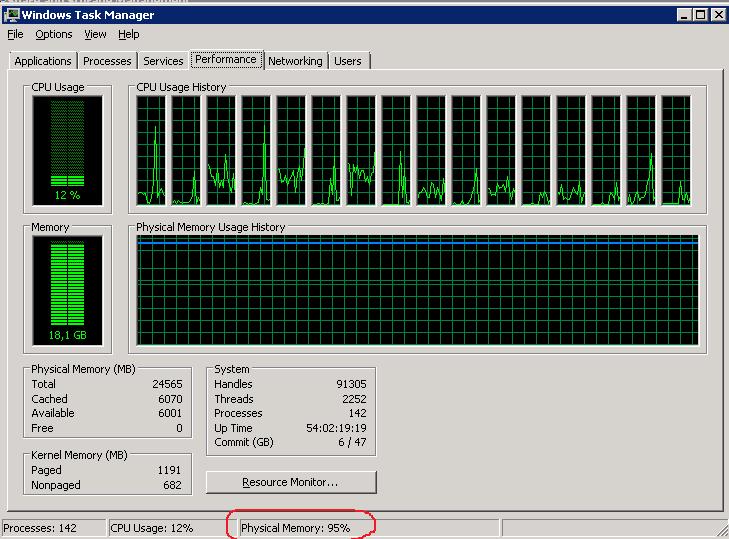Click the CPU Usage 12% status bar field
The height and width of the screenshot is (539, 729).
click(151, 527)
